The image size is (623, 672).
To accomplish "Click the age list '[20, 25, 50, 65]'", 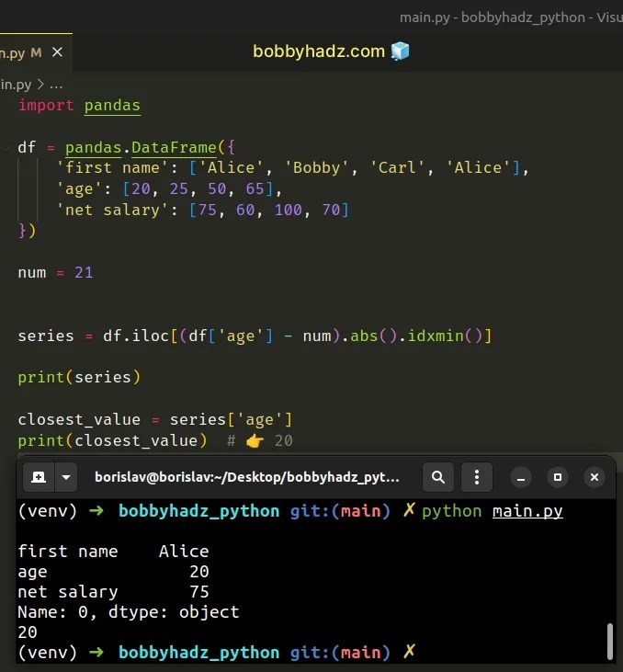I will coord(198,189).
